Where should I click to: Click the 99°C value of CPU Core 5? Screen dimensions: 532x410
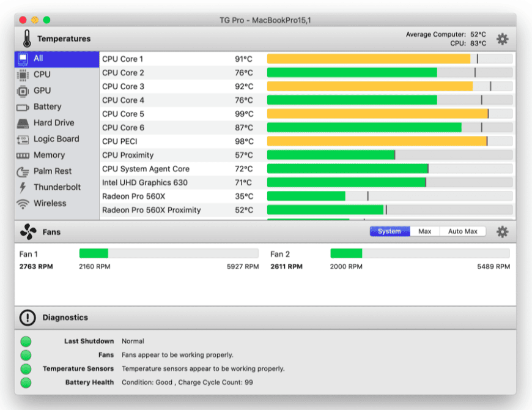tap(244, 114)
